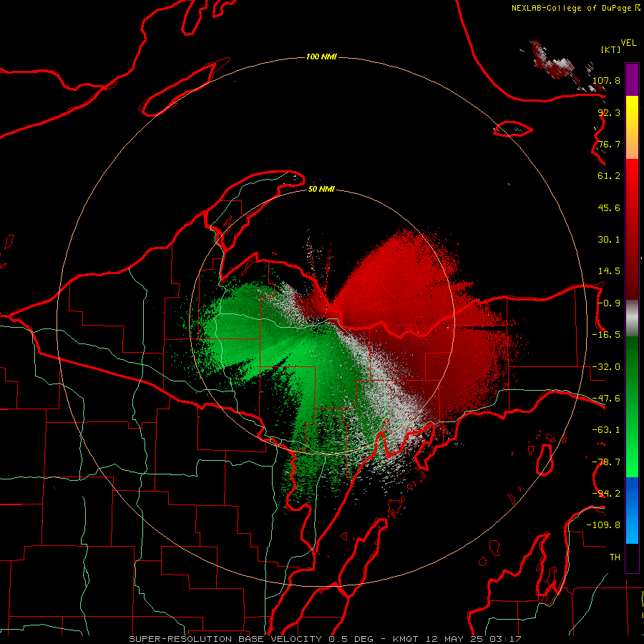Click the [KT] units label
This screenshot has width=644, height=644.
610,49
